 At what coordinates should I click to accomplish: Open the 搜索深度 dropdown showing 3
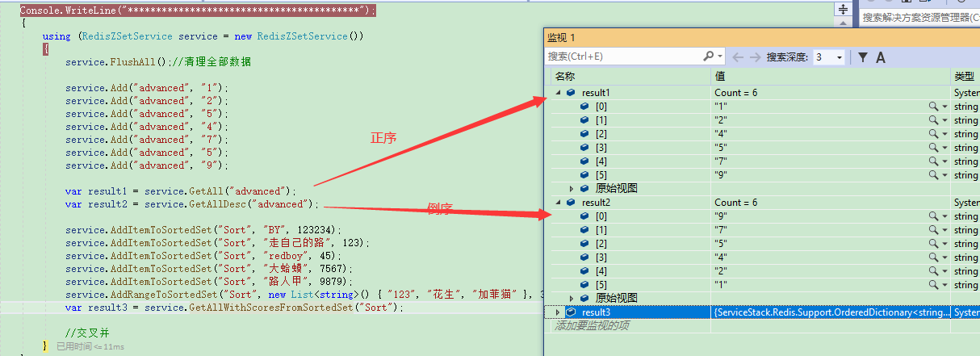pyautogui.click(x=828, y=57)
